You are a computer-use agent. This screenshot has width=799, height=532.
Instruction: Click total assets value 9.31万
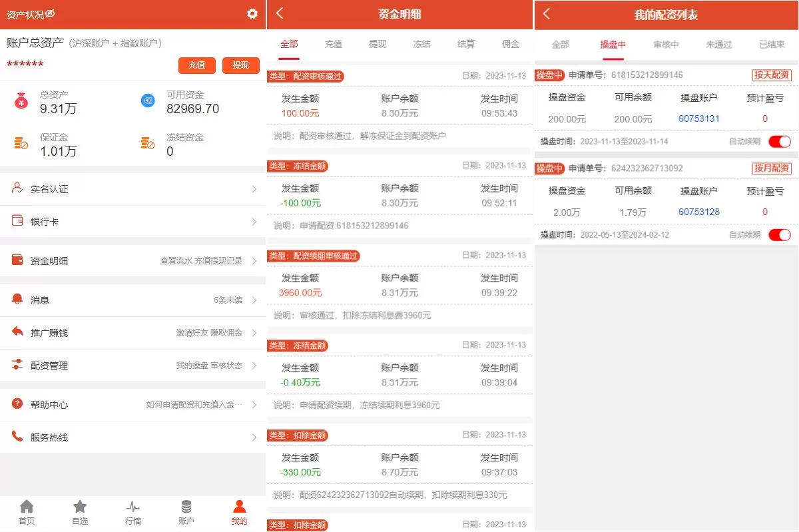click(x=59, y=109)
